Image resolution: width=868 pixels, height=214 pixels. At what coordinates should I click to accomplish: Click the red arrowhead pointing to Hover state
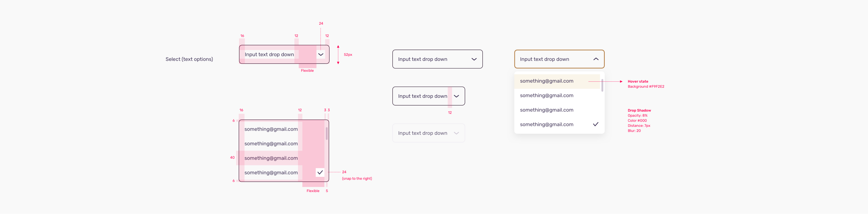(x=621, y=82)
